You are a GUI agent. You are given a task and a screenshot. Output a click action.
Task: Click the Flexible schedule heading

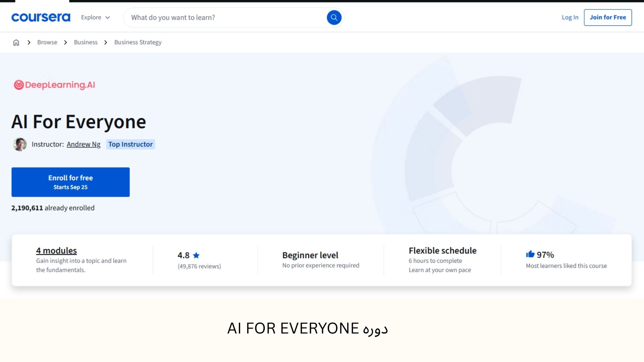tap(442, 250)
